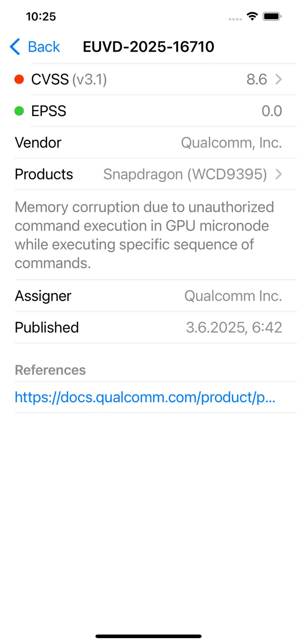Tap the green EPSS indicator dot
Image resolution: width=297 pixels, height=644 pixels.
(19, 111)
